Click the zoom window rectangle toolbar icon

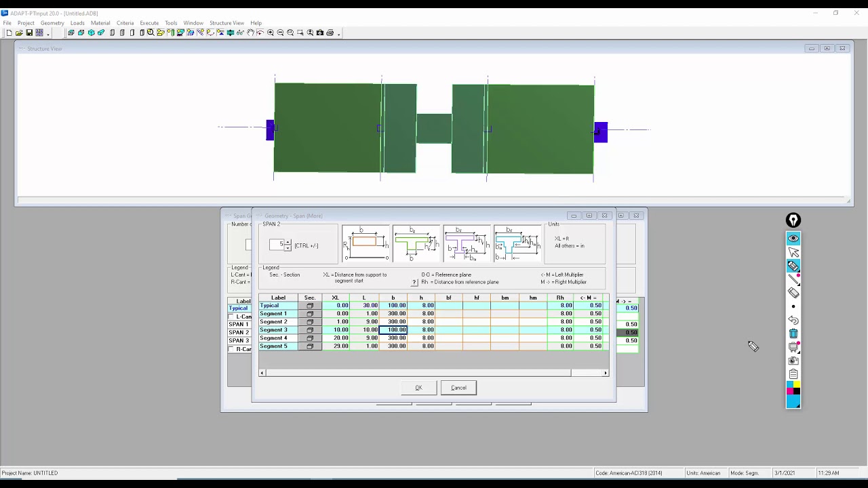click(x=300, y=33)
